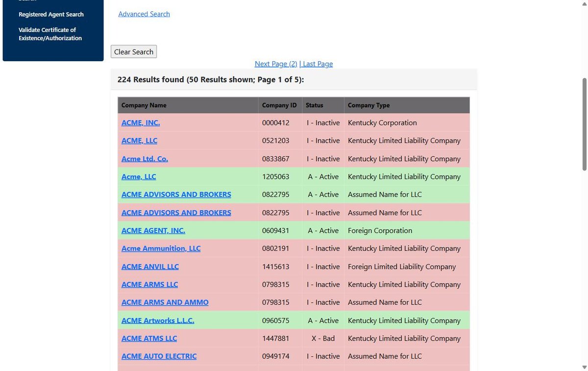Open Acme Ltd. Co. company record
This screenshot has height=371, width=588.
[145, 159]
